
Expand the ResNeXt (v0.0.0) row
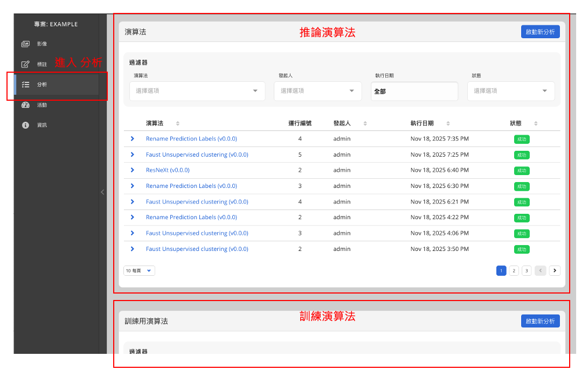click(132, 170)
